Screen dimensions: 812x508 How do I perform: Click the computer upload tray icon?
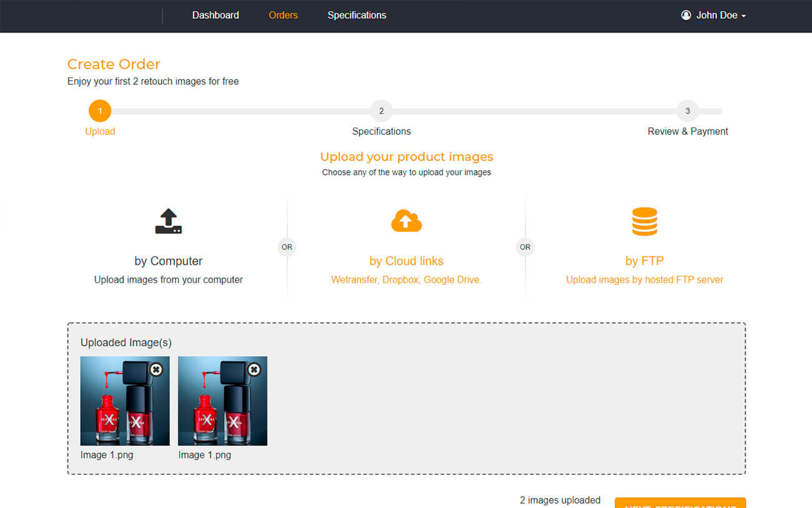point(169,221)
